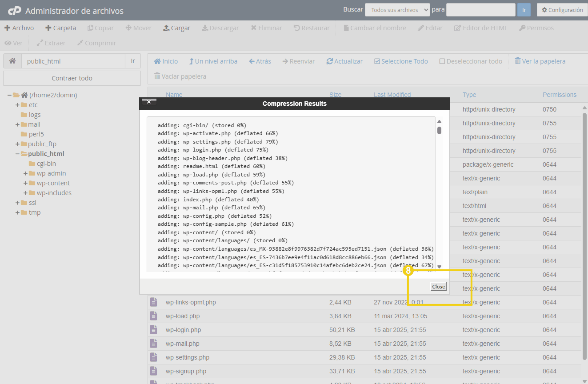Expand the tmp folder in tree
The height and width of the screenshot is (384, 588).
(x=18, y=212)
